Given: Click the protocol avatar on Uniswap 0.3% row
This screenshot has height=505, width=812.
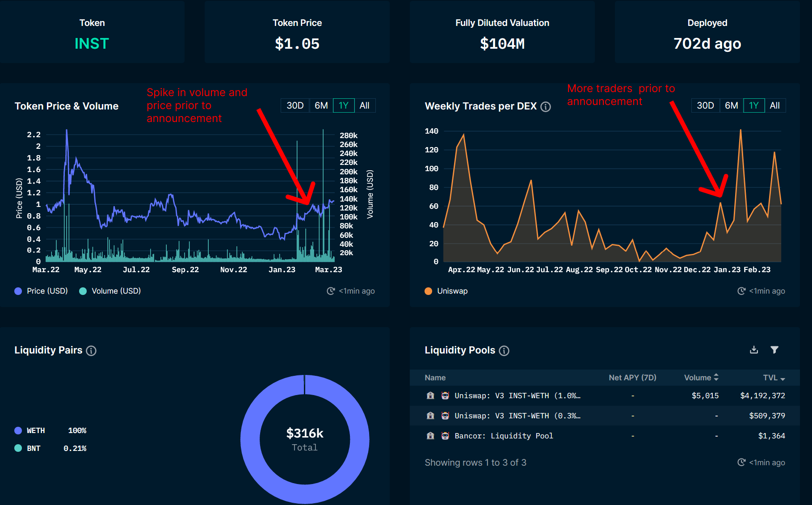Looking at the screenshot, I should coord(445,416).
